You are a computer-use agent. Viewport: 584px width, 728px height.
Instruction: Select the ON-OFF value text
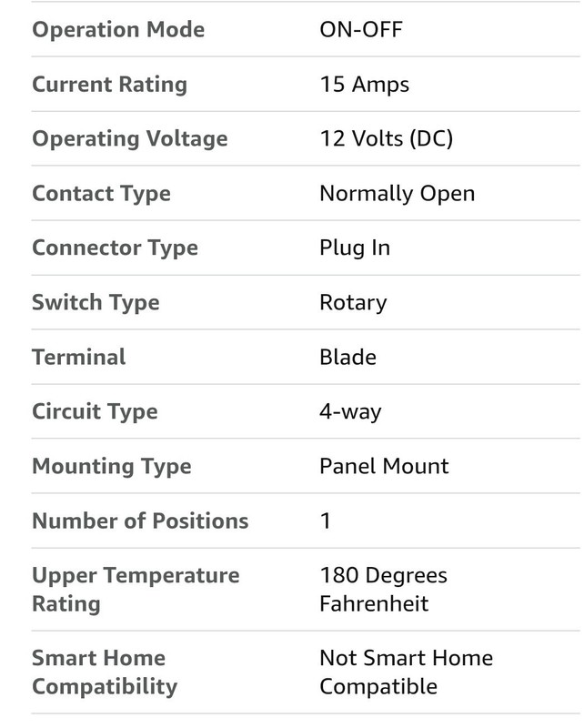pos(361,30)
